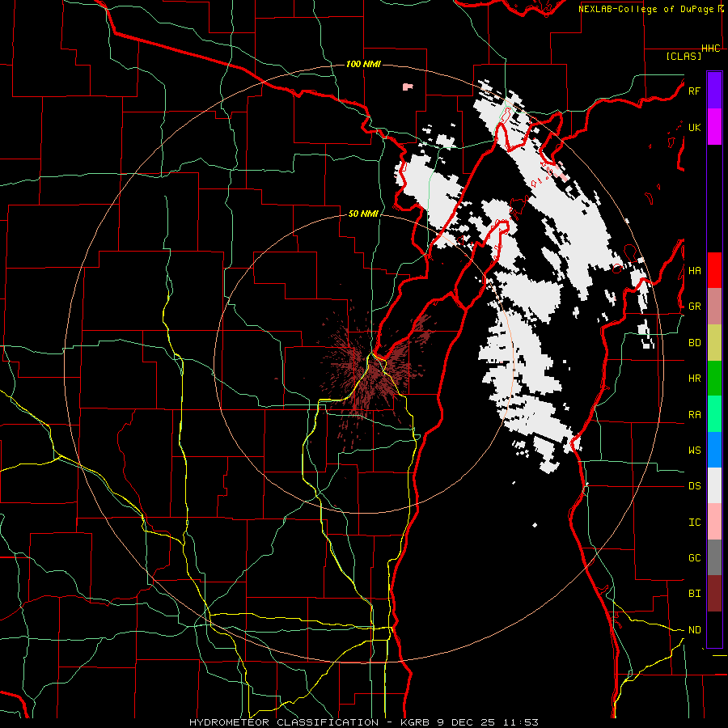Click the small pink IC echo near 100 NMI
This screenshot has height=728, width=728.
(408, 87)
